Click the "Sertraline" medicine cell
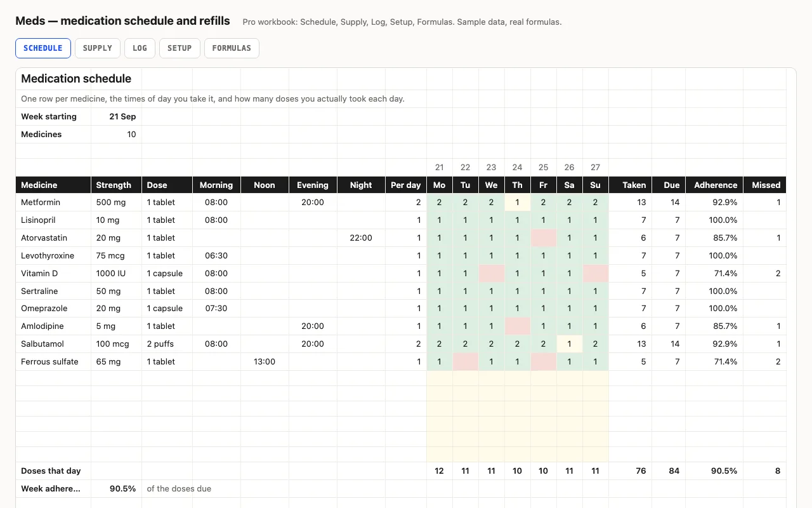Screen dimensions: 812x508 [x=53, y=291]
